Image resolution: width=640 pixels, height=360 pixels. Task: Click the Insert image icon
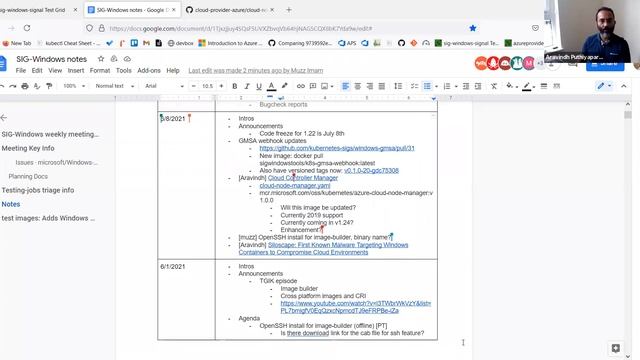tap(324, 86)
